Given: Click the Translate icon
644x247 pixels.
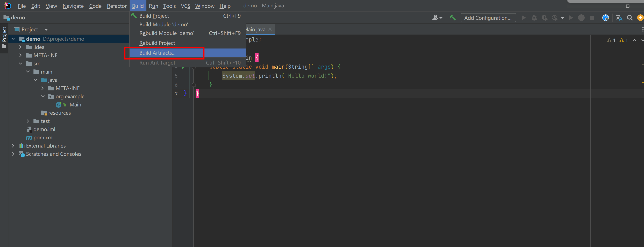Looking at the screenshot, I should 619,18.
